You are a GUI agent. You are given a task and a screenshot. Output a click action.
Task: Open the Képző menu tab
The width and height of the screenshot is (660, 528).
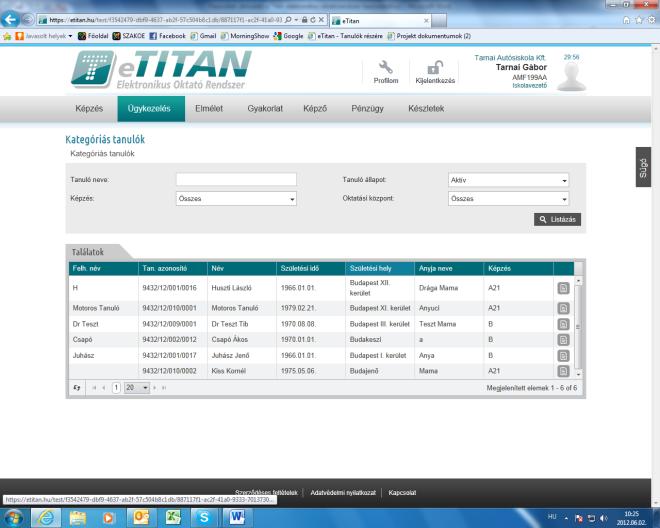point(315,109)
